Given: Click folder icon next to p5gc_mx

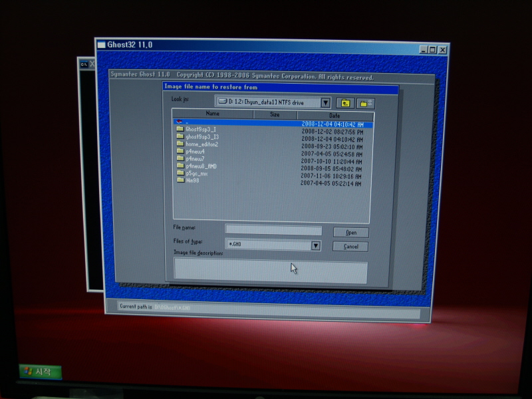Looking at the screenshot, I should click(x=180, y=173).
